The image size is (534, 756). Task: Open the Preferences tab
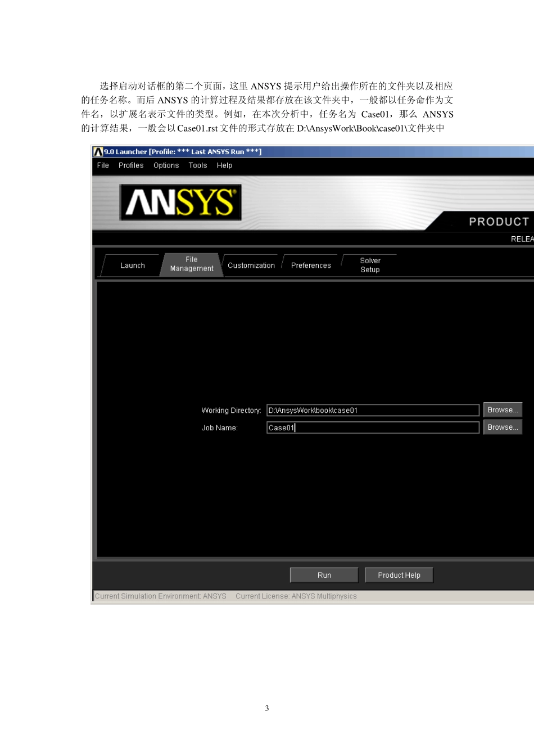click(311, 265)
